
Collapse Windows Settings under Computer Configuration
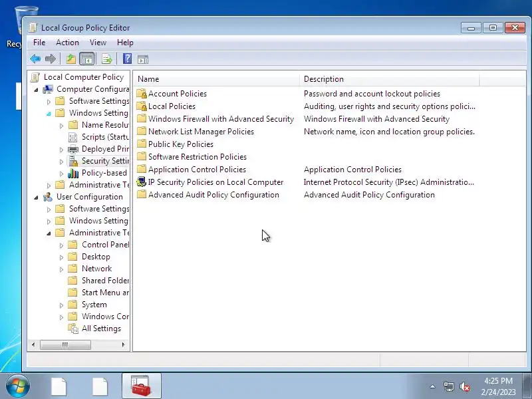click(49, 114)
